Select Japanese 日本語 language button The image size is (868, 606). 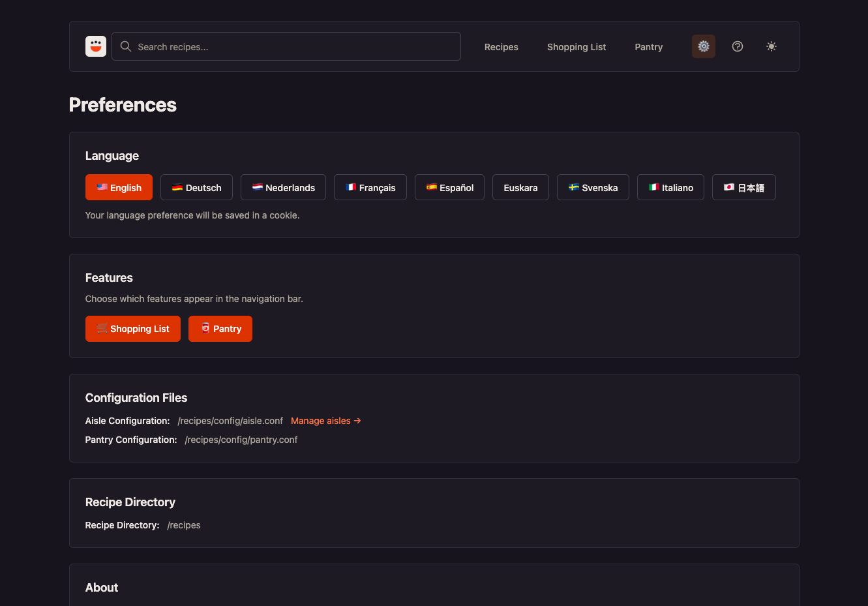point(744,187)
